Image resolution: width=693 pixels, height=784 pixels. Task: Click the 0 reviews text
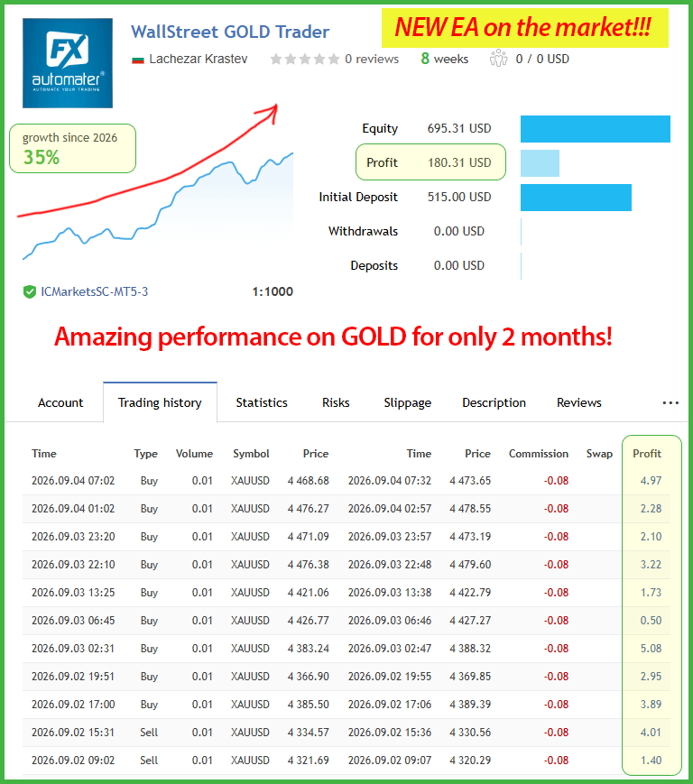pyautogui.click(x=372, y=59)
